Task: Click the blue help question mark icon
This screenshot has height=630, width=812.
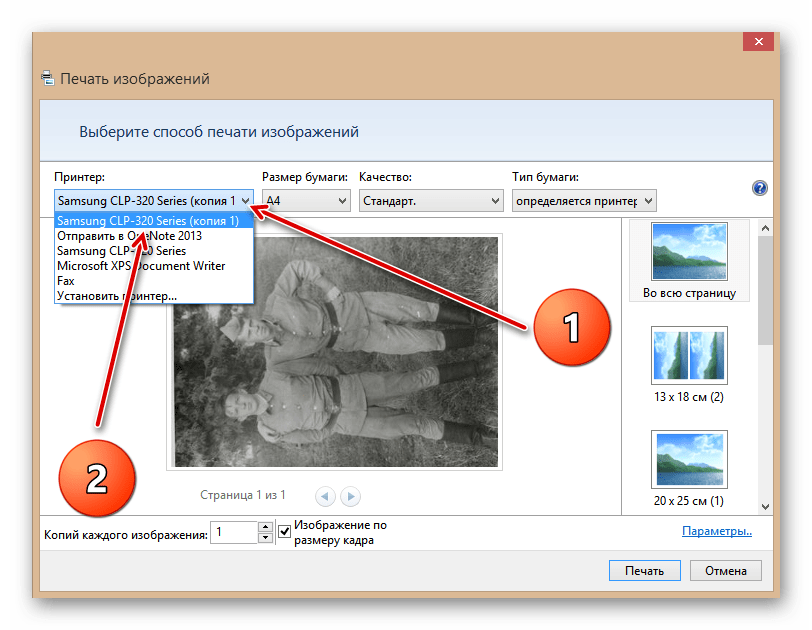Action: tap(759, 188)
